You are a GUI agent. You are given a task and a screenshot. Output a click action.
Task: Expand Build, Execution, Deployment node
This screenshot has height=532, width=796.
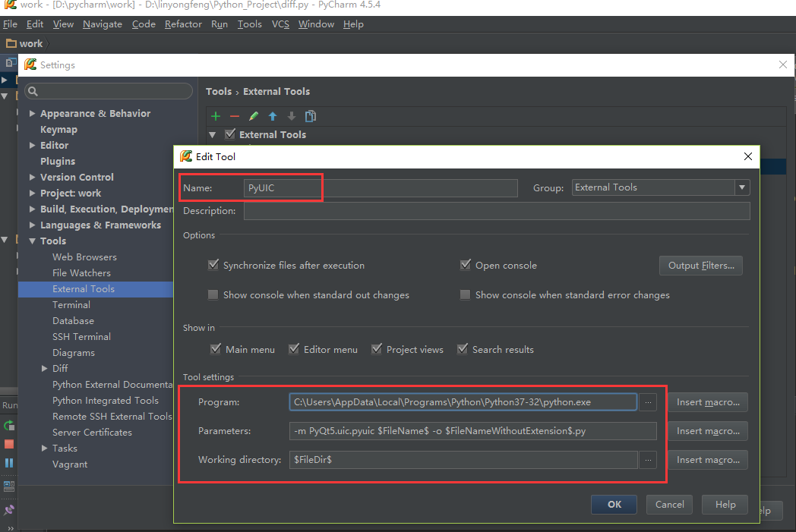[32, 209]
